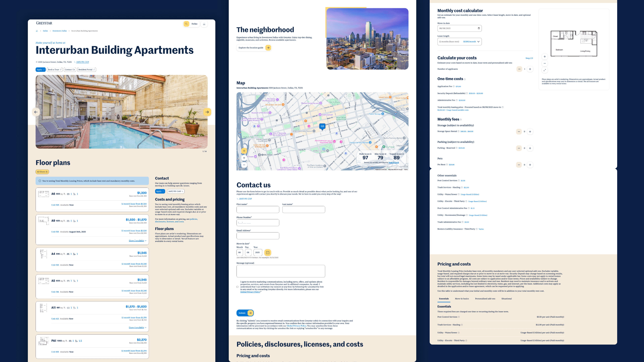Viewport: 644px width, 362px height.
Task: Select the Personalized add-ons tab
Action: 485,298
